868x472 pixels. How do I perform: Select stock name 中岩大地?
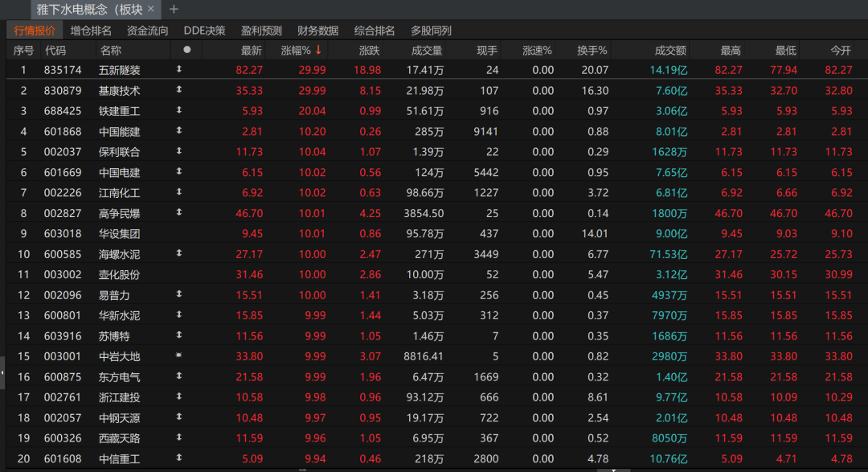coord(120,357)
